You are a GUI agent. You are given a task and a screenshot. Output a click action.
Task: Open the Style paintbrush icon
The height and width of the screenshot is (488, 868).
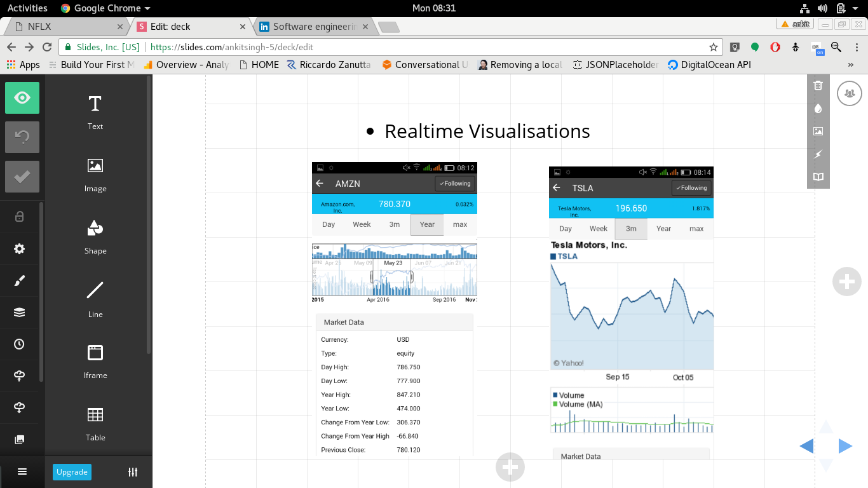point(19,280)
